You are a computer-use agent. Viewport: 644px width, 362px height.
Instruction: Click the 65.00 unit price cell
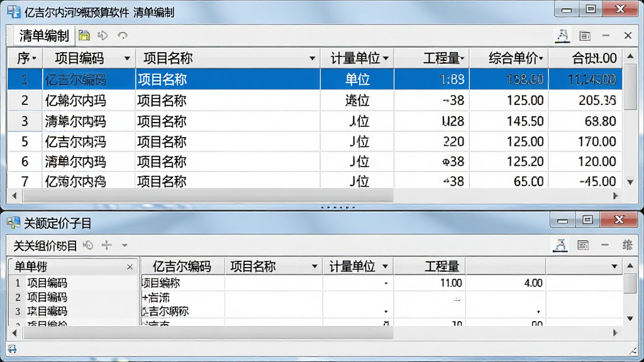pyautogui.click(x=509, y=181)
